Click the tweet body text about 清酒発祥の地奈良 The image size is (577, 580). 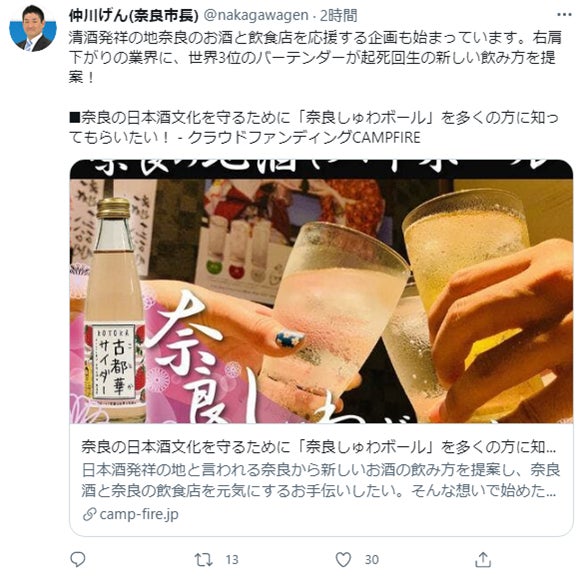click(315, 57)
